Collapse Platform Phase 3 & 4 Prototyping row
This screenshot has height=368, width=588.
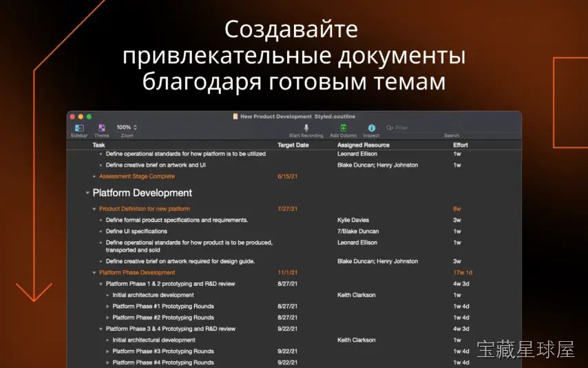(101, 329)
